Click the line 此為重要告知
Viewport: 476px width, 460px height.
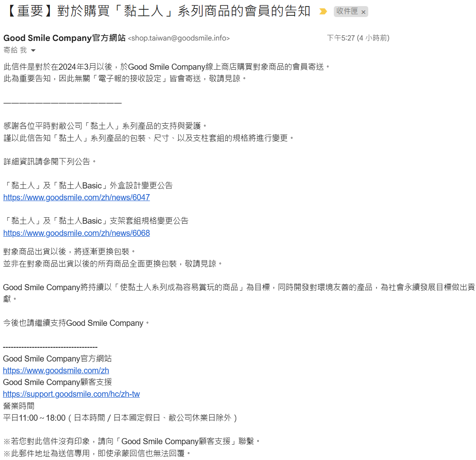125,79
